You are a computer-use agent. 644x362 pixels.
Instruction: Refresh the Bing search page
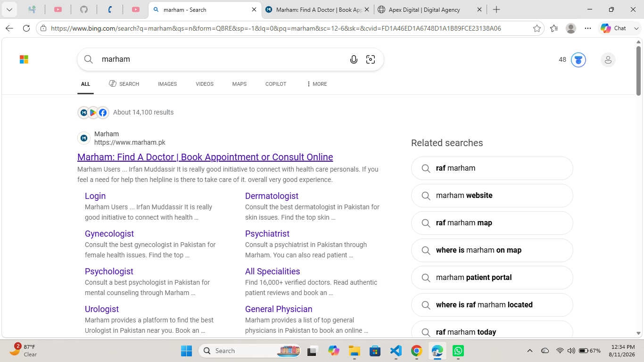[26, 28]
